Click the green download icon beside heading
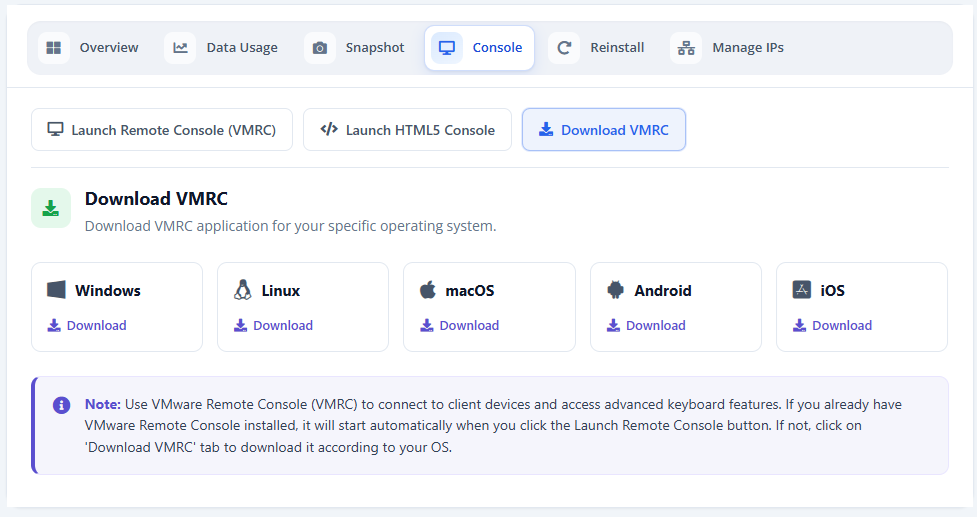This screenshot has height=517, width=977. pyautogui.click(x=51, y=208)
